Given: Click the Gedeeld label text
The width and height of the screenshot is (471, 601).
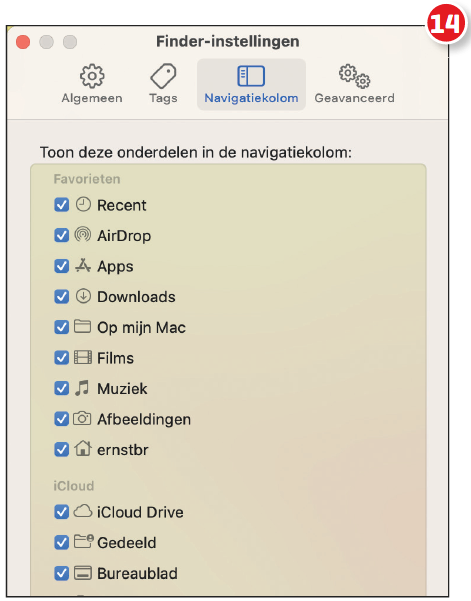Looking at the screenshot, I should (x=126, y=543).
